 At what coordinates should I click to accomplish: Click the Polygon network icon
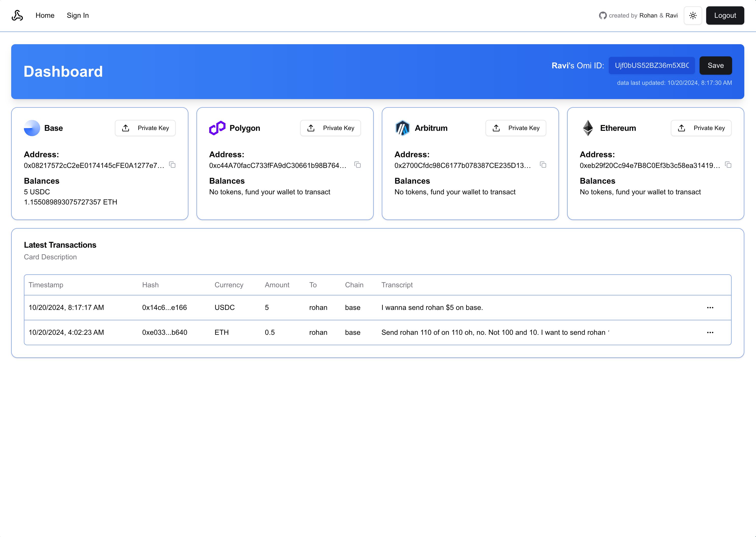pyautogui.click(x=216, y=127)
